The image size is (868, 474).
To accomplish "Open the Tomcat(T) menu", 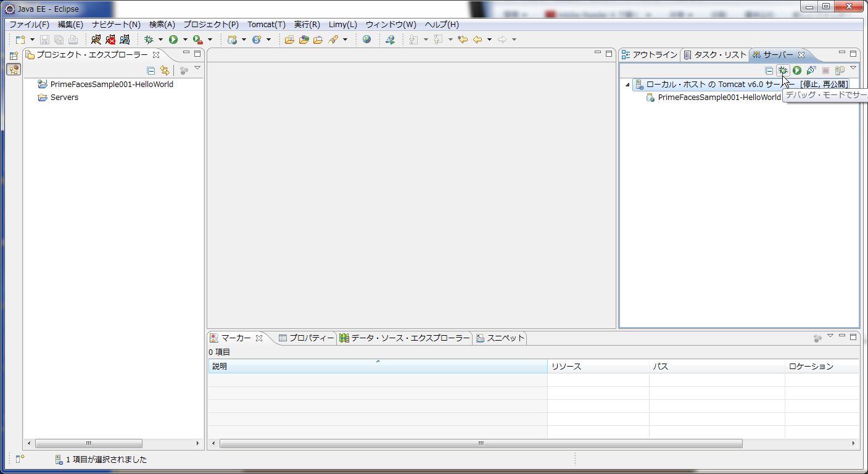I will point(267,25).
